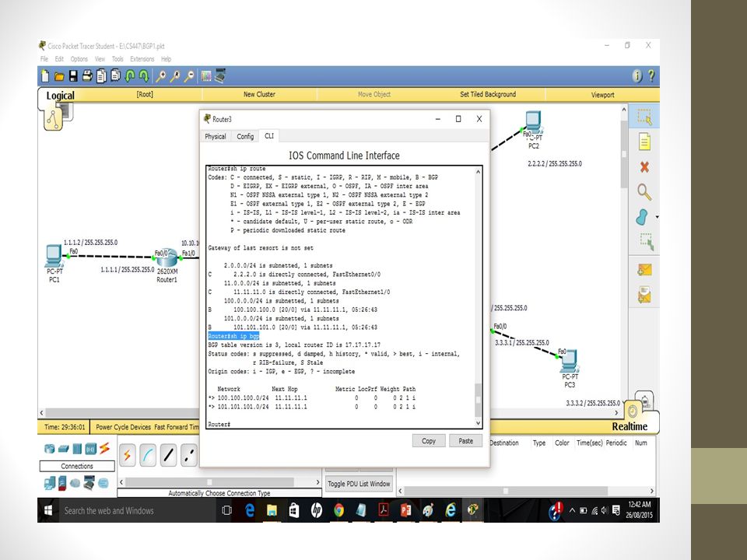Switch to the Realtime mode tab
Screen dimensions: 747x560
[630, 427]
